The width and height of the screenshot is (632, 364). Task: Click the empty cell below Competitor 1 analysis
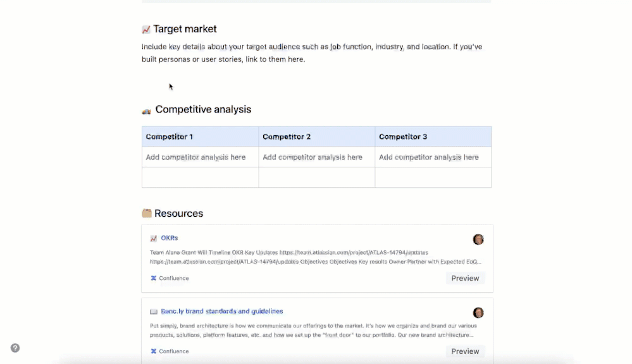[200, 177]
